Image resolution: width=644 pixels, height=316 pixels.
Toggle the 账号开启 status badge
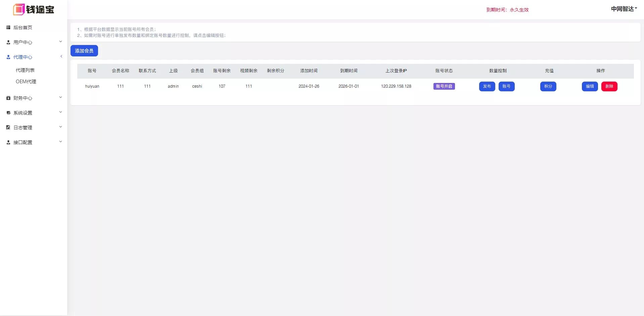click(444, 86)
